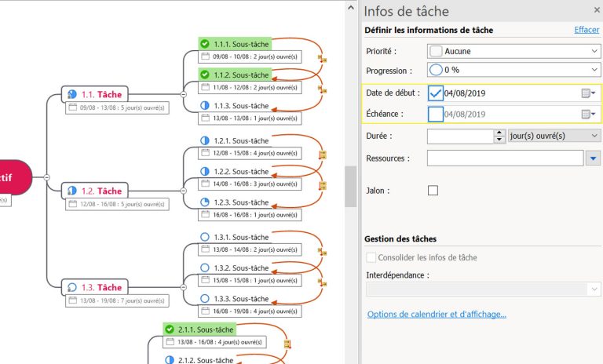This screenshot has height=364, width=603.
Task: Open the calendar picker for Échéance
Action: click(x=587, y=114)
